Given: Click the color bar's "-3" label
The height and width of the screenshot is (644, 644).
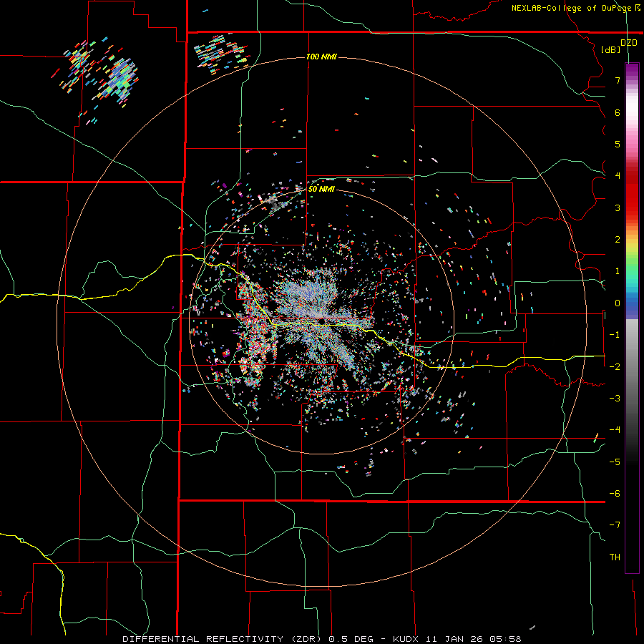Looking at the screenshot, I should coord(615,399).
